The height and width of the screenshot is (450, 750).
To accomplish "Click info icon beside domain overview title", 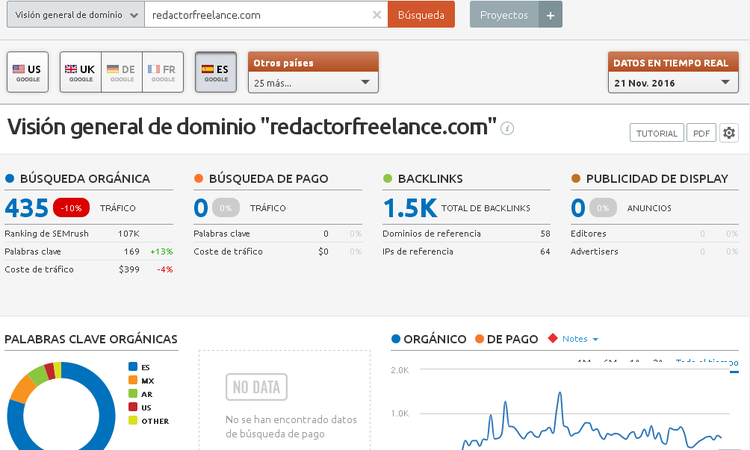I will (x=507, y=128).
